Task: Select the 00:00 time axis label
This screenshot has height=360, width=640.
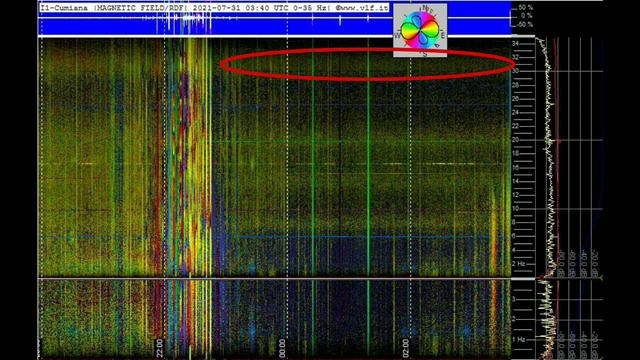Action: click(x=282, y=348)
